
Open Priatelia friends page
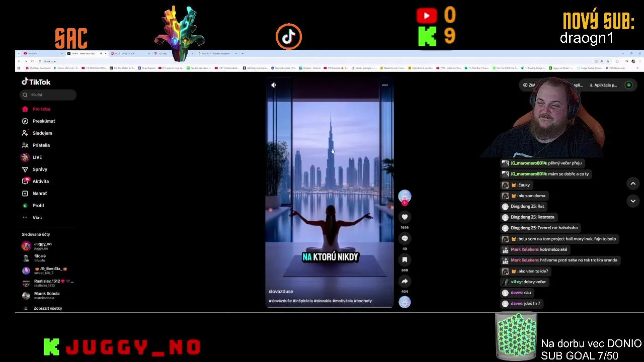(x=36, y=145)
